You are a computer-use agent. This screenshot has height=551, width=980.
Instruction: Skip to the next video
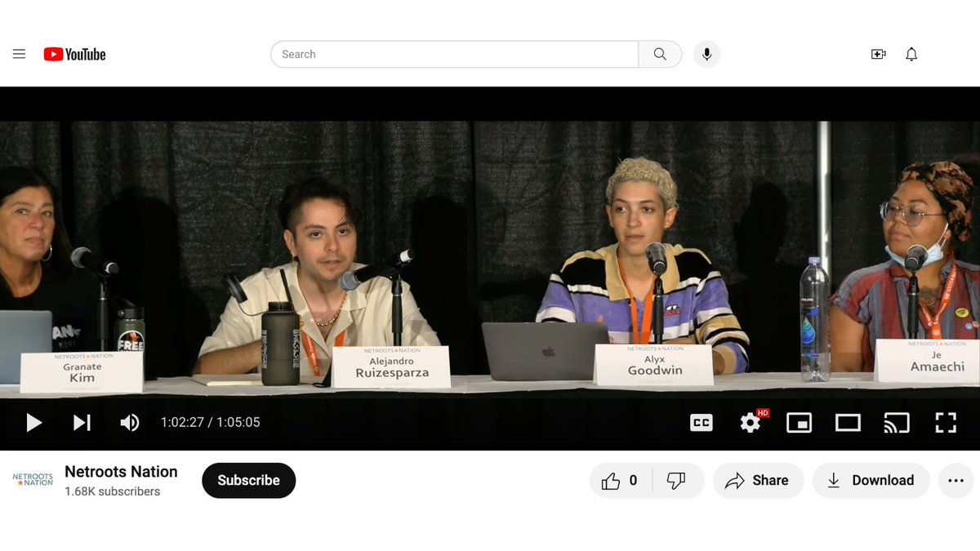(x=82, y=422)
